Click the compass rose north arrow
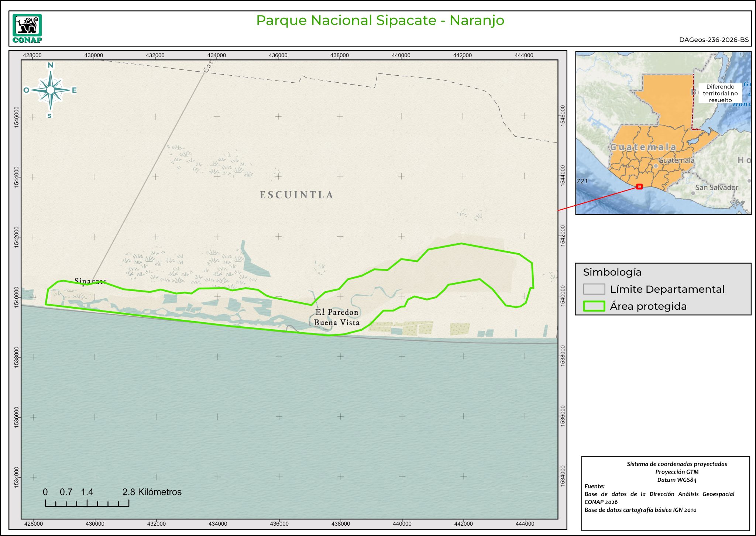The width and height of the screenshot is (756, 536). (51, 90)
